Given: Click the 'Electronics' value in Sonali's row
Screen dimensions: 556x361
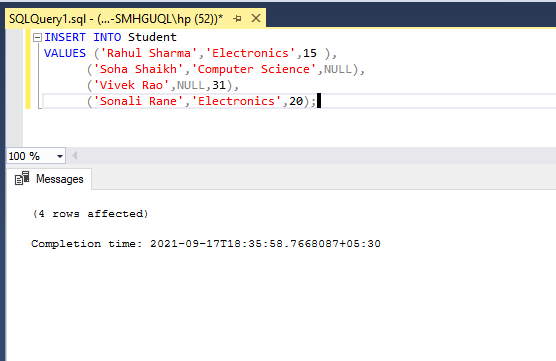Looking at the screenshot, I should coord(237,101).
